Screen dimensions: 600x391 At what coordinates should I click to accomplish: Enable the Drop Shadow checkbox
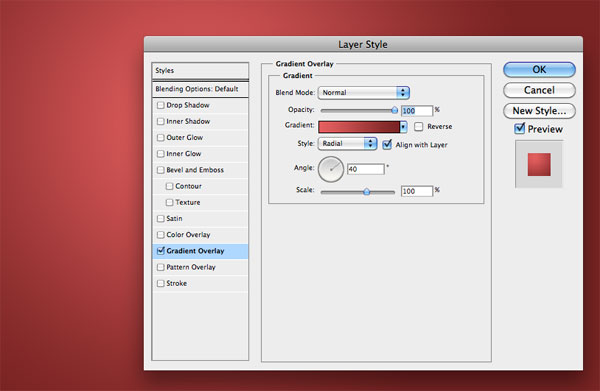tap(161, 105)
